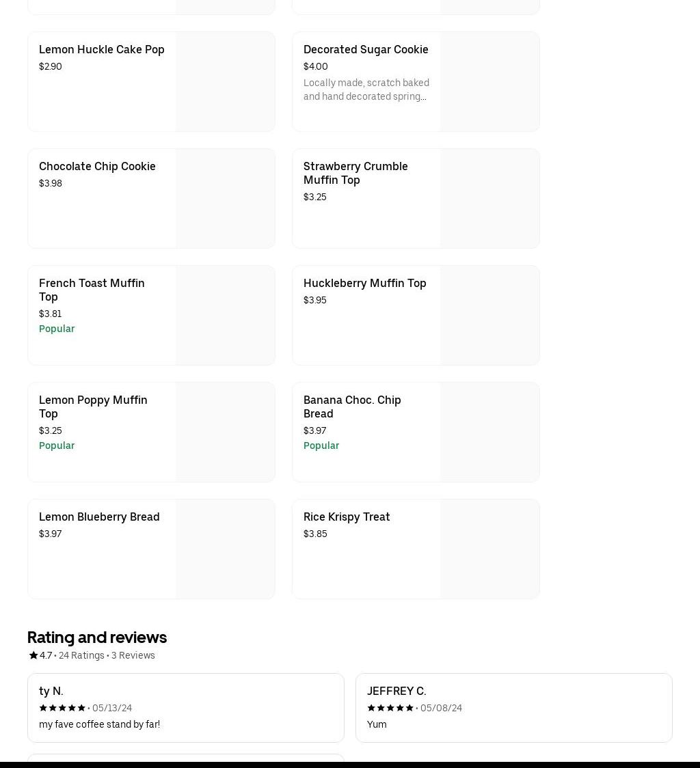Select the Huckleberry Muffin Top

point(364,284)
